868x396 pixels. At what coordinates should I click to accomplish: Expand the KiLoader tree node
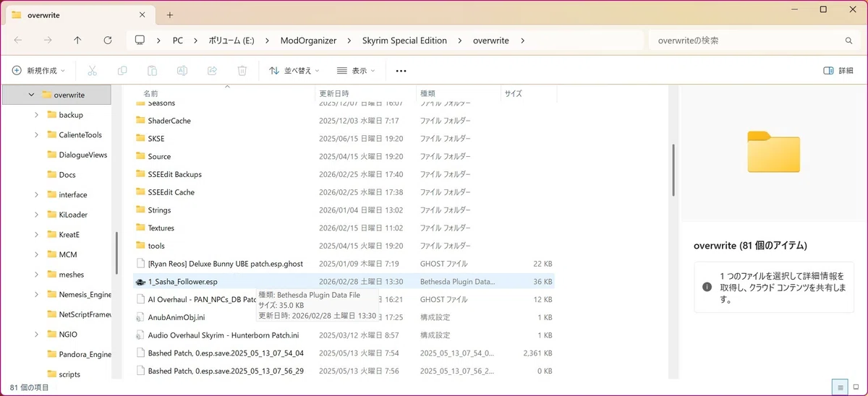37,215
